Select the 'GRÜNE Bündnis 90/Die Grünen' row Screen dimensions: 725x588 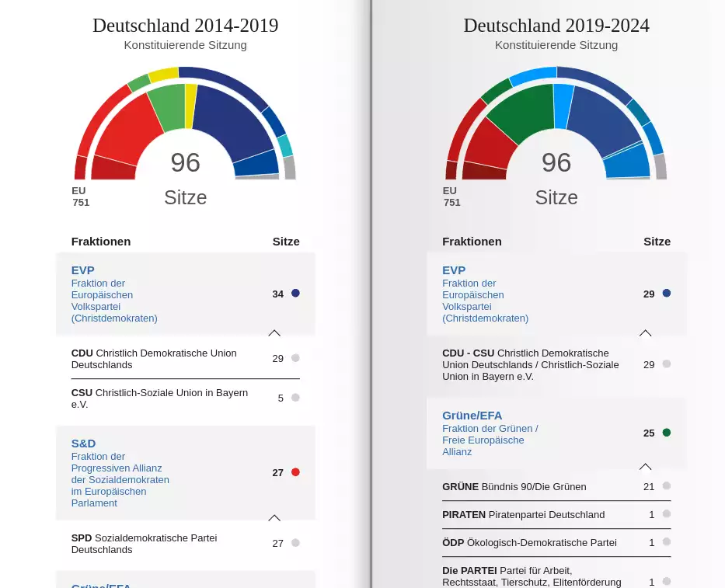point(556,487)
